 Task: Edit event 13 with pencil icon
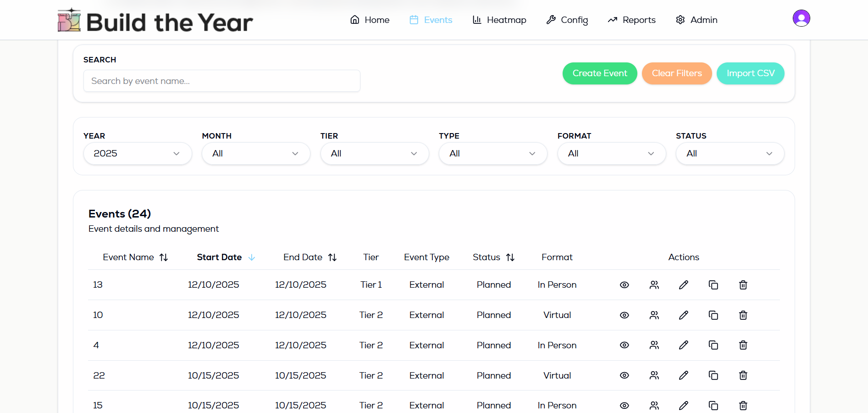pyautogui.click(x=684, y=285)
